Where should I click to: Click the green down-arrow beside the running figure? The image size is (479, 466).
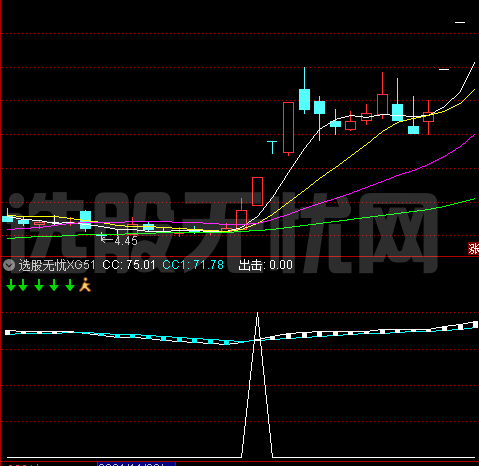(70, 285)
